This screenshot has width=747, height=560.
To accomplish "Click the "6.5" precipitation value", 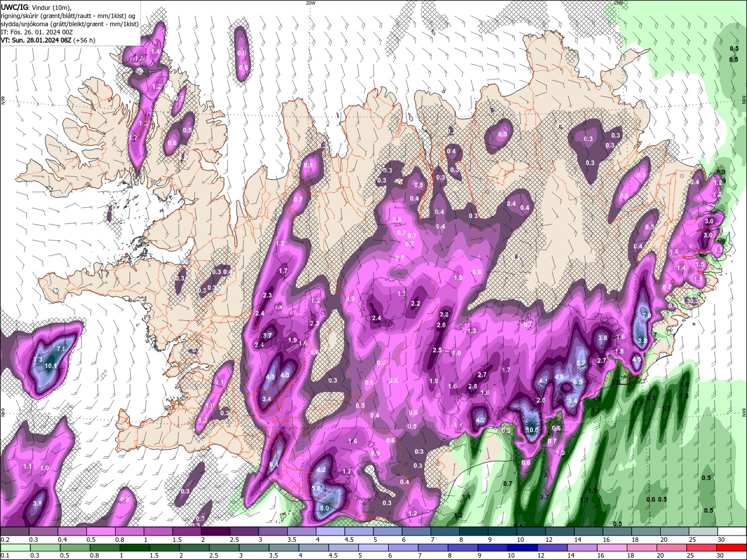I will pos(578,382).
